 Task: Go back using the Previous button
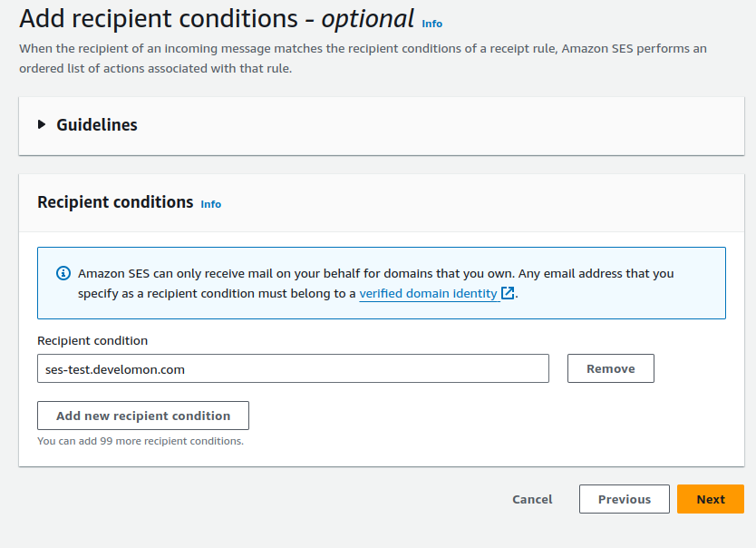[x=624, y=499]
